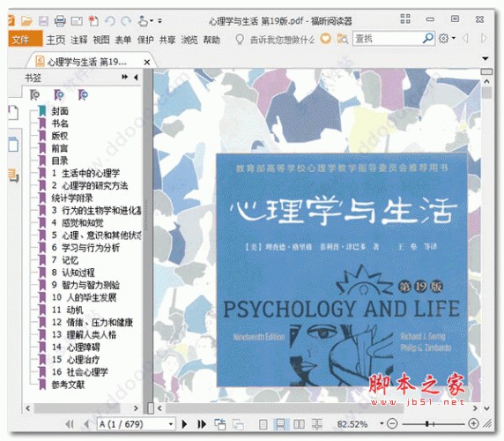Image resolution: width=504 pixels, height=441 pixels.
Task: Click the last page button
Action: [202, 424]
